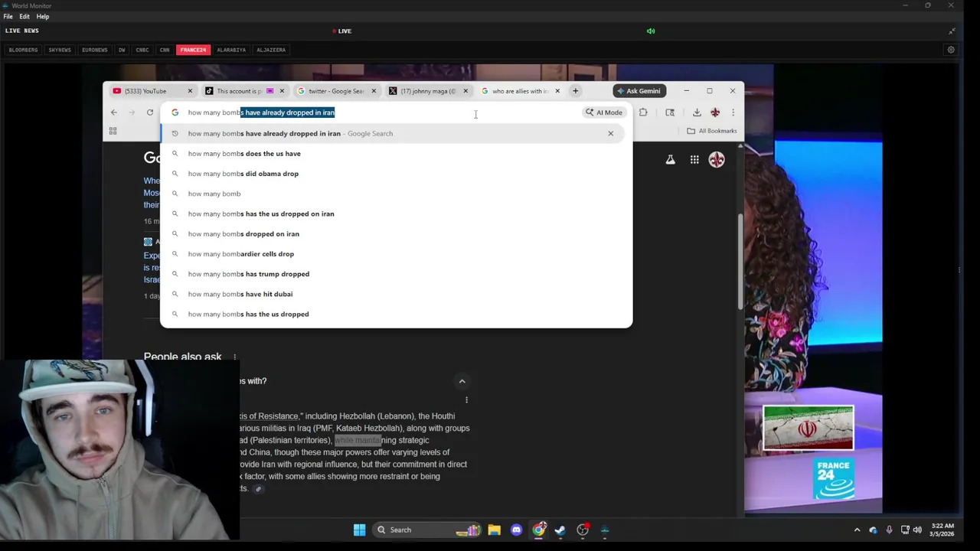Viewport: 980px width, 551px height.
Task: Open the three-dot options beside People also ask
Action: click(235, 357)
